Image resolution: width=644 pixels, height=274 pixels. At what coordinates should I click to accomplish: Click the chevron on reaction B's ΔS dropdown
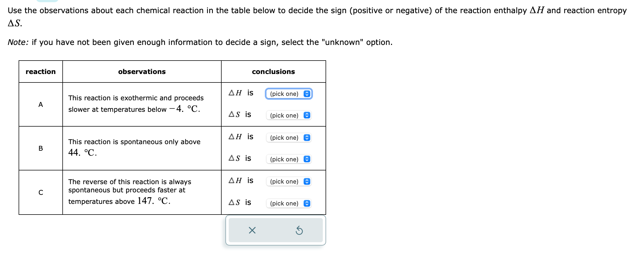click(x=307, y=159)
